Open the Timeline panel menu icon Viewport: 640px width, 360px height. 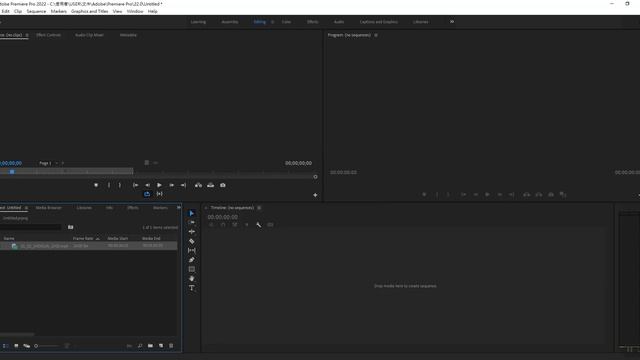tap(259, 208)
